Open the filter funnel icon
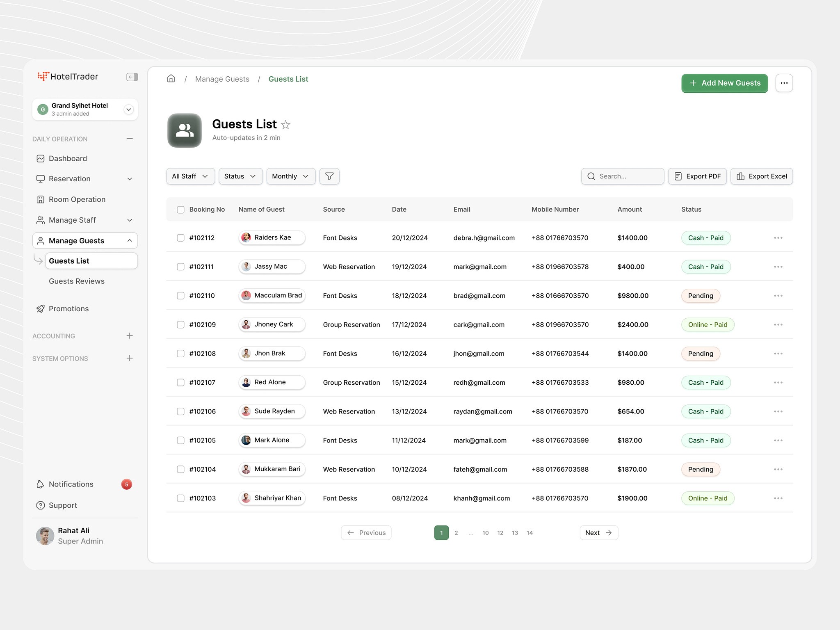The image size is (840, 630). click(x=329, y=176)
